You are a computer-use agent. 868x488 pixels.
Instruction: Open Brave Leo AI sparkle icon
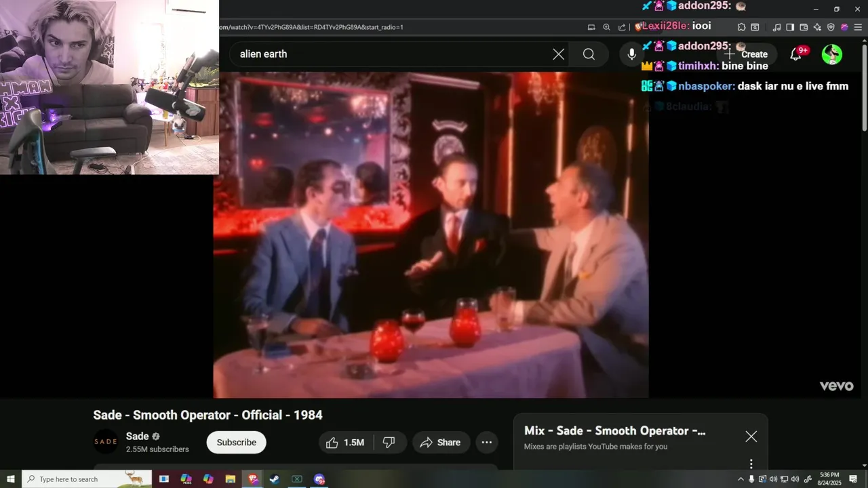pos(817,27)
